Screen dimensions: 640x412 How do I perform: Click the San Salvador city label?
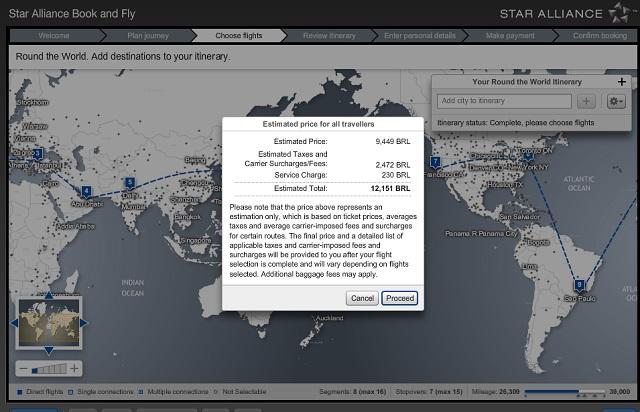[520, 217]
